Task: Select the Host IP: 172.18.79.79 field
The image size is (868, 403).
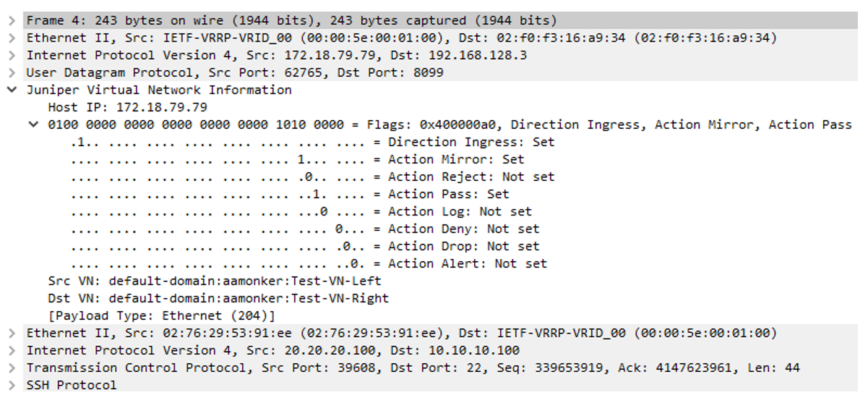Action: tap(128, 107)
